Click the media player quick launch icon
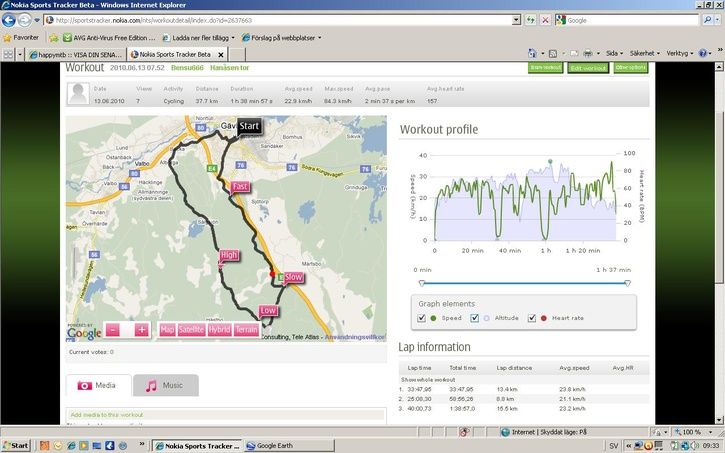The height and width of the screenshot is (453, 725). [x=84, y=446]
